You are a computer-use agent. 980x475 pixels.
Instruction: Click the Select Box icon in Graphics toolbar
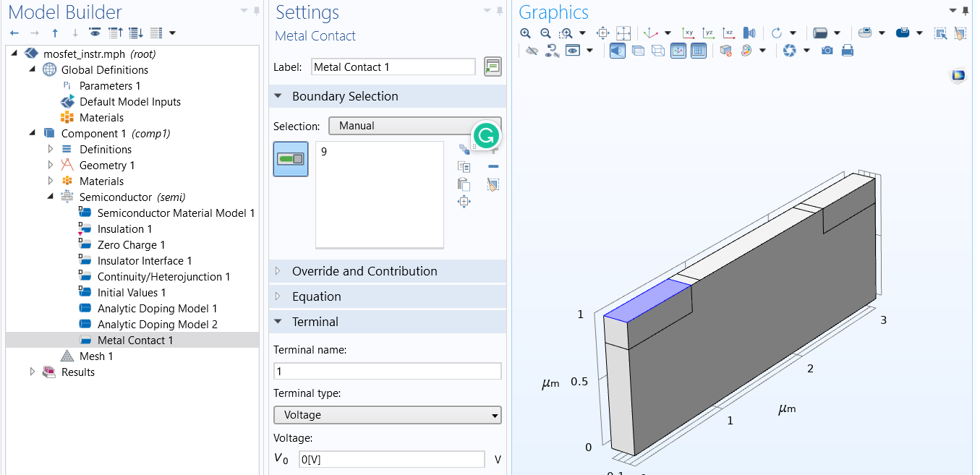pos(941,33)
